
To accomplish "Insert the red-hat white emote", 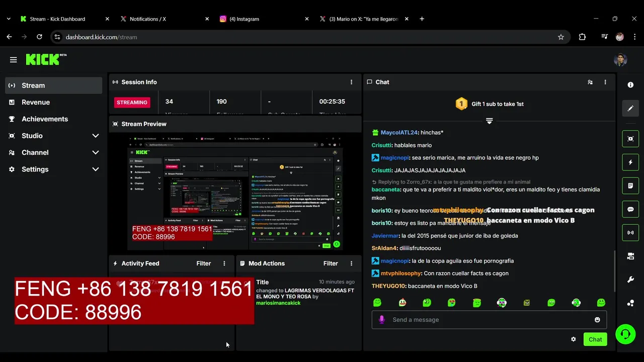I will point(402,303).
